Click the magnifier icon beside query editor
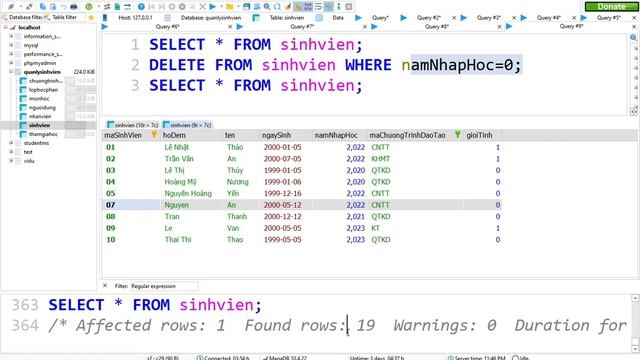This screenshot has height=360, width=640. (x=633, y=38)
